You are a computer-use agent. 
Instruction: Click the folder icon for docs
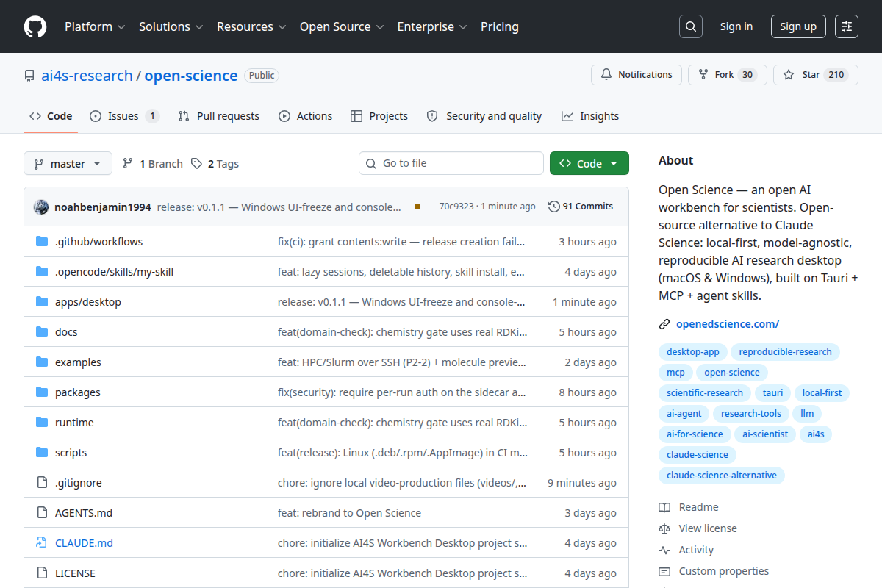(42, 332)
